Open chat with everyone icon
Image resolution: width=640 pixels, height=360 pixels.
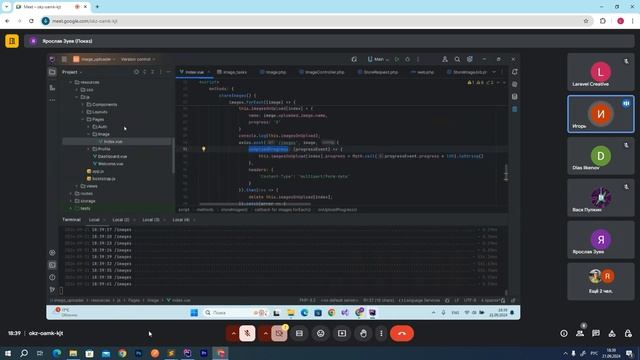596,333
